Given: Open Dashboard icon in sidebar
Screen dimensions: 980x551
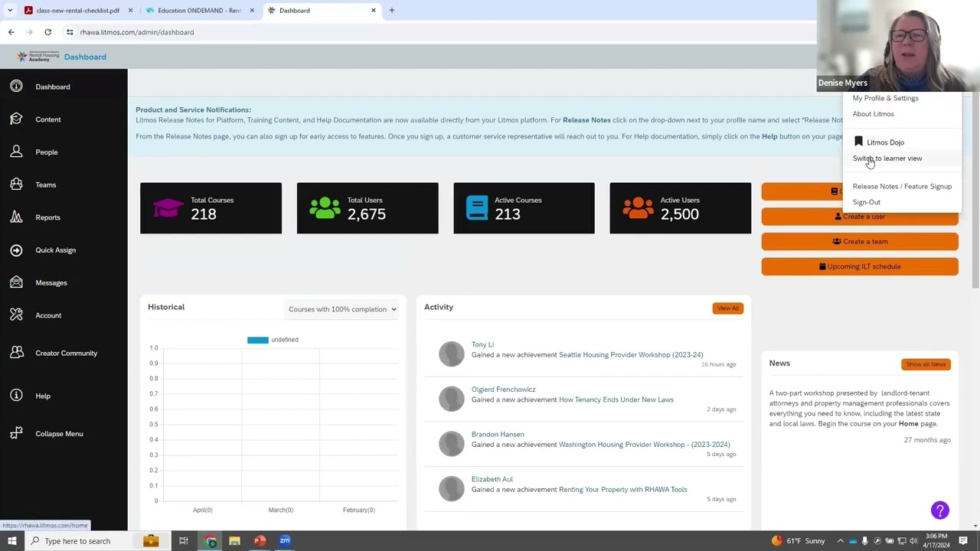Looking at the screenshot, I should 16,86.
